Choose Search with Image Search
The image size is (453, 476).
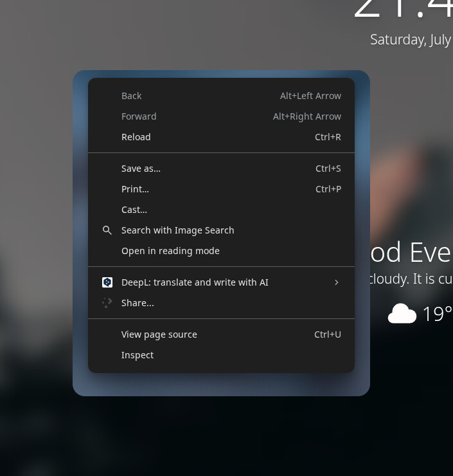(x=221, y=230)
